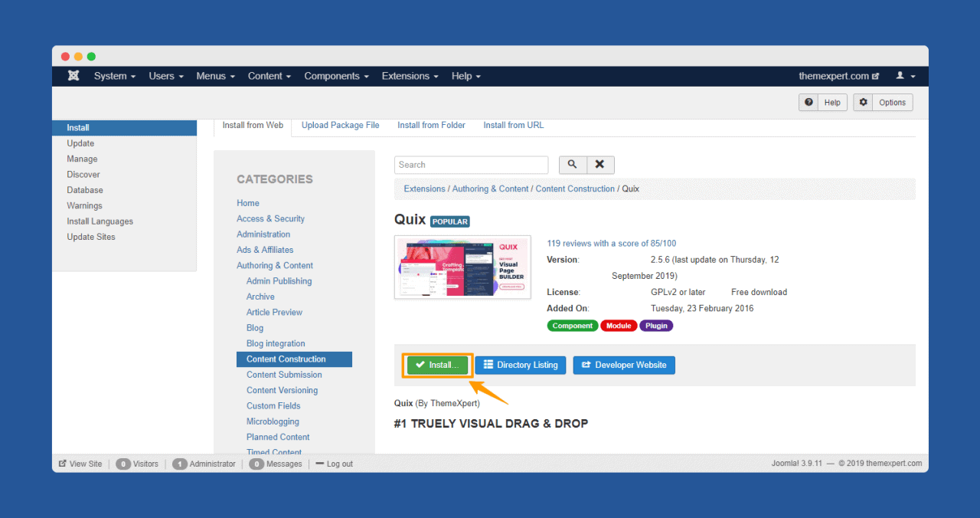Open the Content Versioning subcategory
Image resolution: width=980 pixels, height=518 pixels.
click(x=282, y=390)
